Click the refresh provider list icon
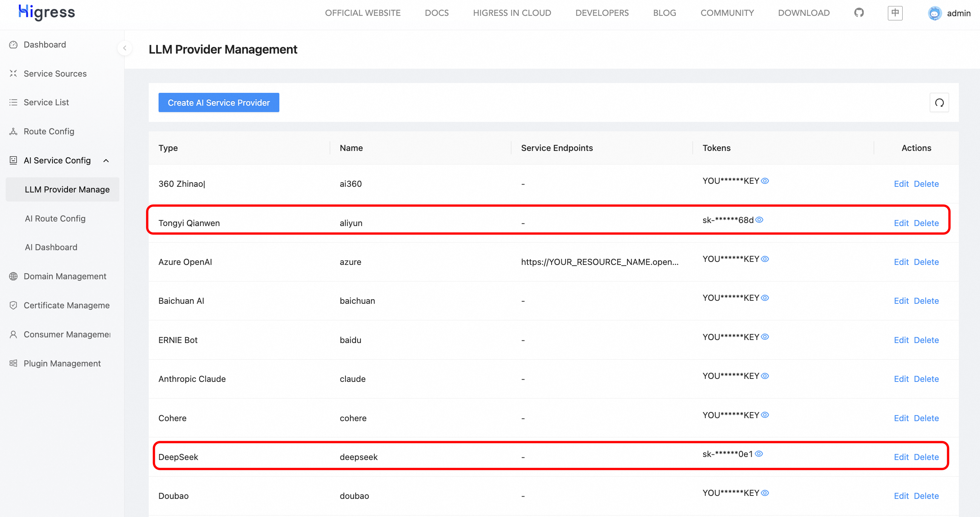Screen dimensions: 980x517 pos(939,103)
